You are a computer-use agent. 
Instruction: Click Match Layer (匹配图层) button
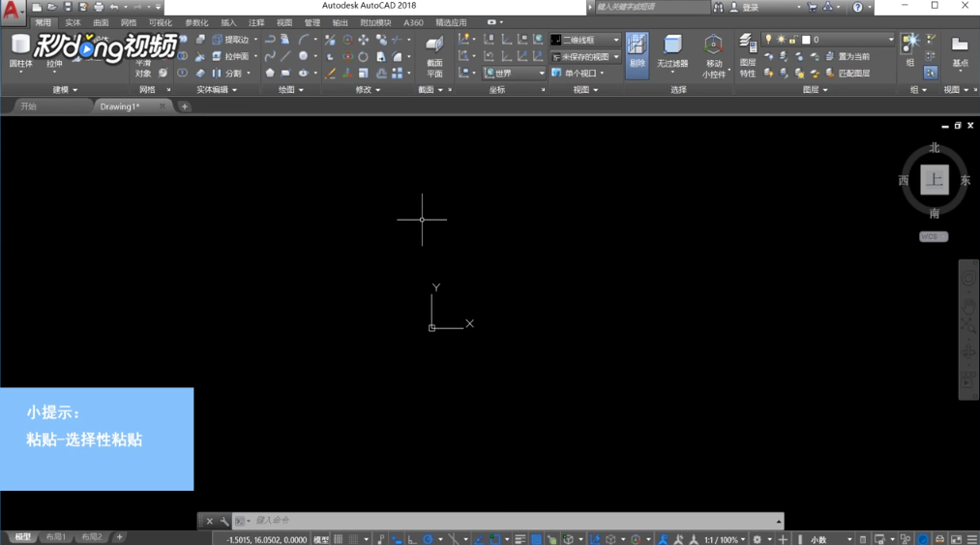pyautogui.click(x=848, y=74)
